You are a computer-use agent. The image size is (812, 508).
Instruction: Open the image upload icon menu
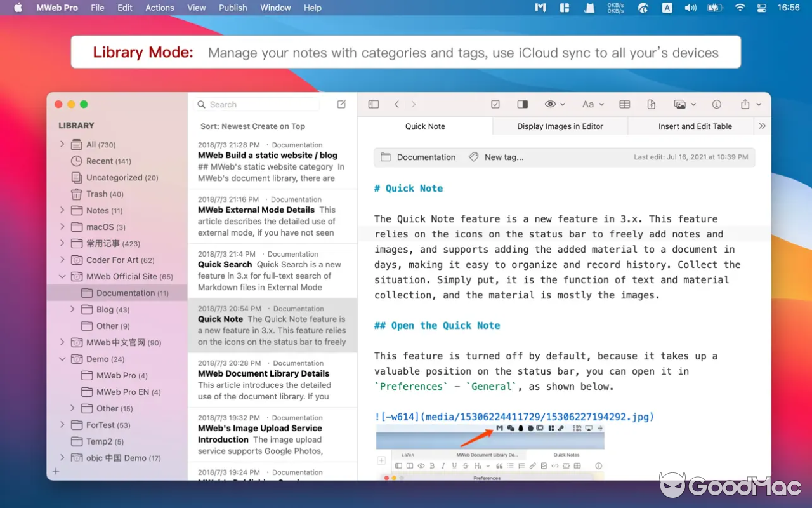681,104
